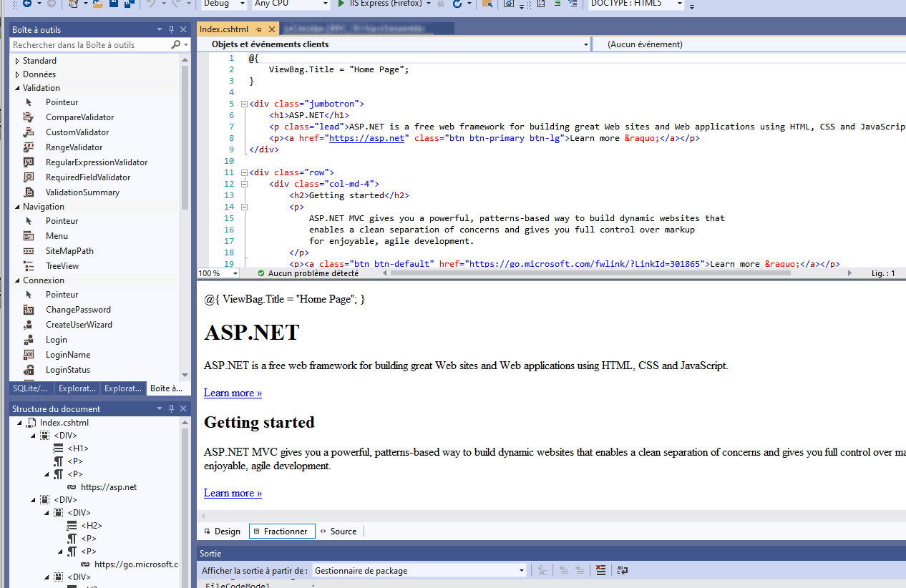Open the Objets et événements clients dropdown
Screen dimensions: 906x588
(x=585, y=44)
